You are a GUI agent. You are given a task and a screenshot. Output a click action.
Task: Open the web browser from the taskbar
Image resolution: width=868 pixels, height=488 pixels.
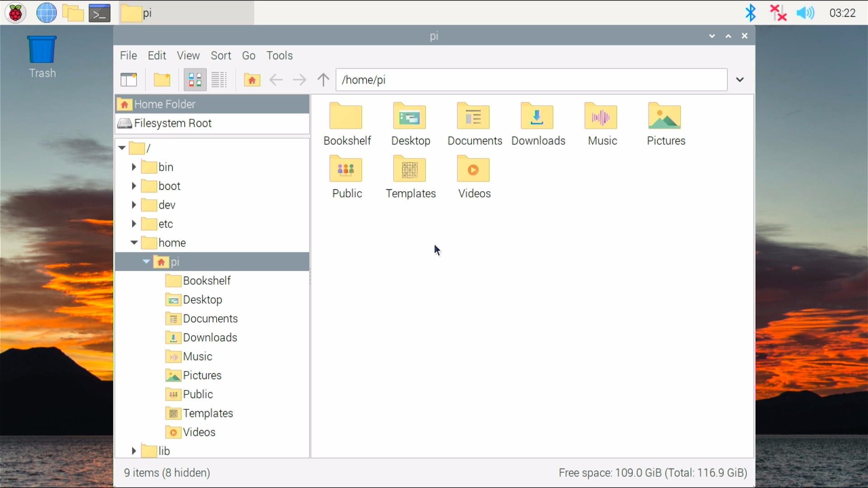(x=46, y=13)
